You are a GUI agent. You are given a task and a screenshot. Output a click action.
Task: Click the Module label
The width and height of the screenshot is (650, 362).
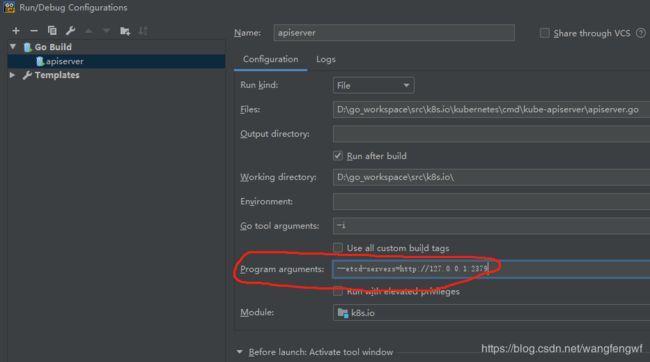[257, 312]
